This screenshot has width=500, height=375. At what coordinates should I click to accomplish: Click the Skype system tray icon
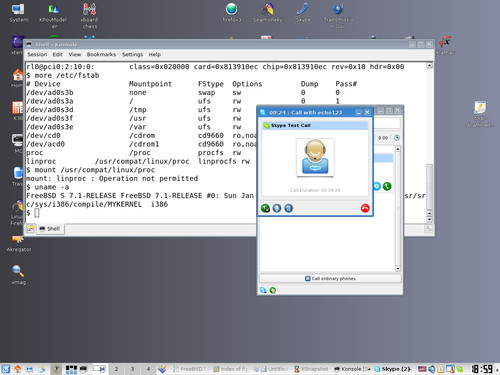460,369
